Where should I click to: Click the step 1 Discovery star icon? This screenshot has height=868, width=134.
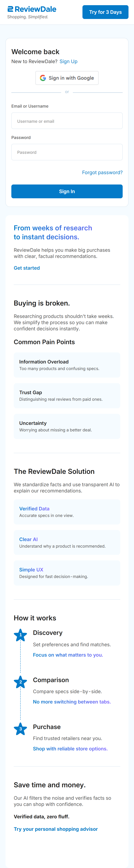(x=20, y=635)
